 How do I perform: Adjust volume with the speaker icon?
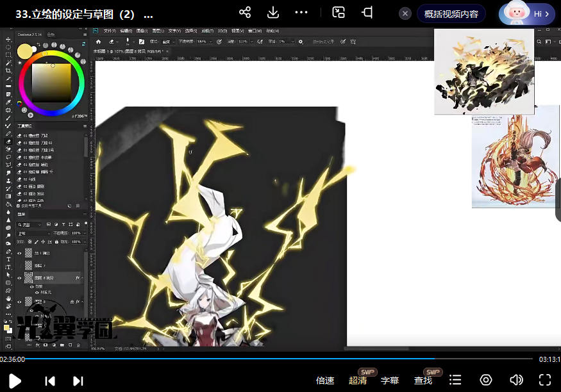515,380
